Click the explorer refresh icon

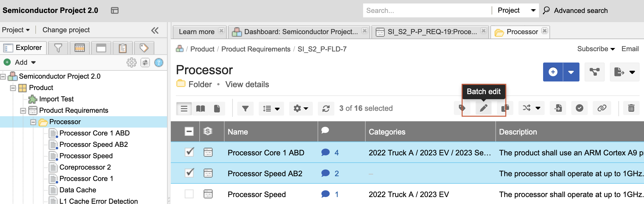(x=145, y=63)
